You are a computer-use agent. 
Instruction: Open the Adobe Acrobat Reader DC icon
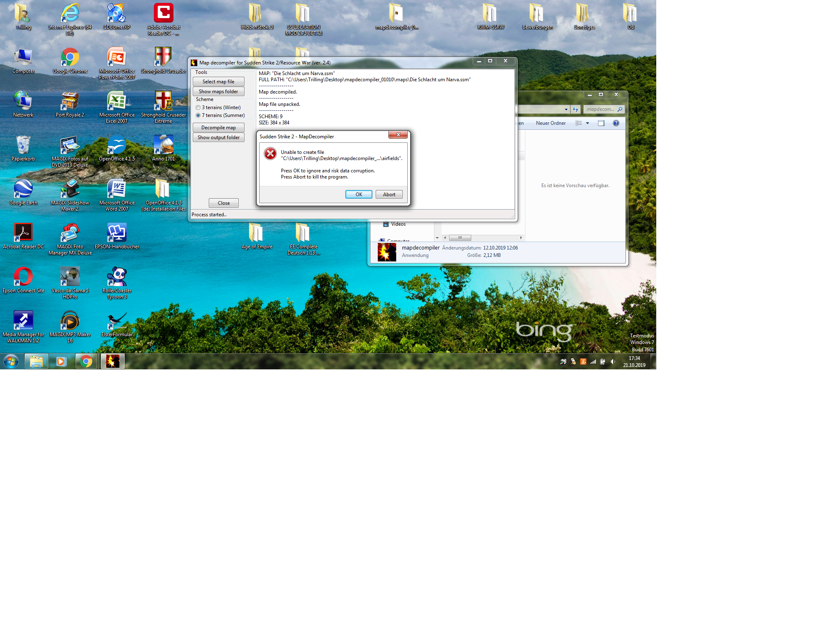[163, 19]
